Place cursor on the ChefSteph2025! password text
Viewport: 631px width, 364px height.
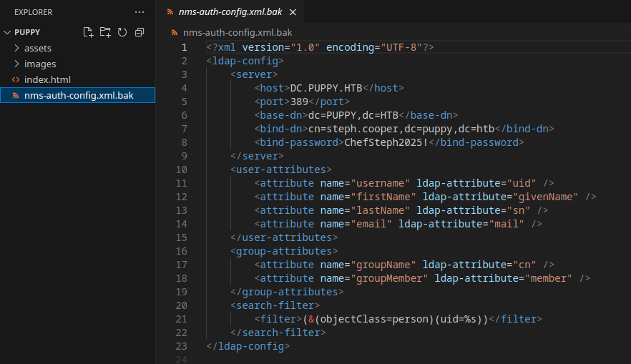pos(386,142)
